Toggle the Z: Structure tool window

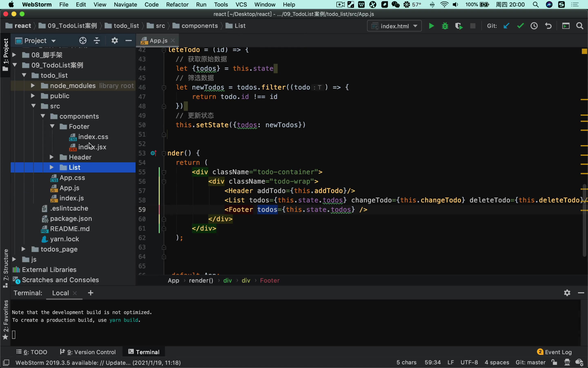tap(5, 268)
